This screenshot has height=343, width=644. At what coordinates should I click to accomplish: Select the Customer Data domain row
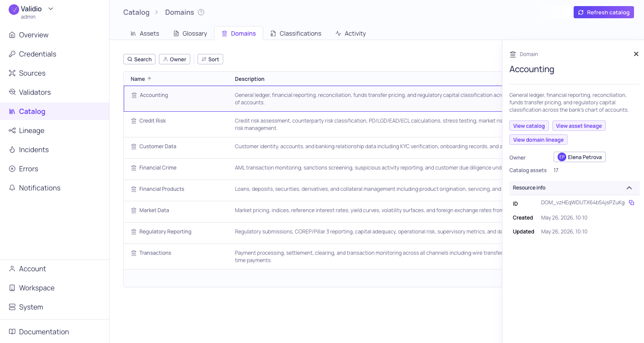(x=313, y=148)
